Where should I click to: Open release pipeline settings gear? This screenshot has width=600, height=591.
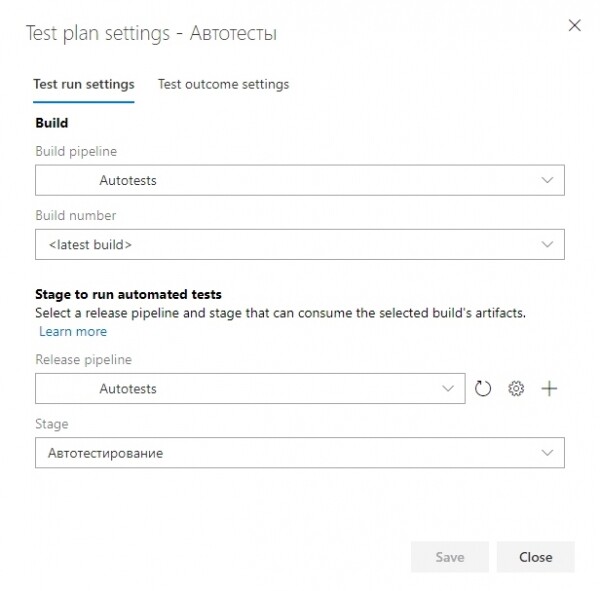click(x=516, y=389)
